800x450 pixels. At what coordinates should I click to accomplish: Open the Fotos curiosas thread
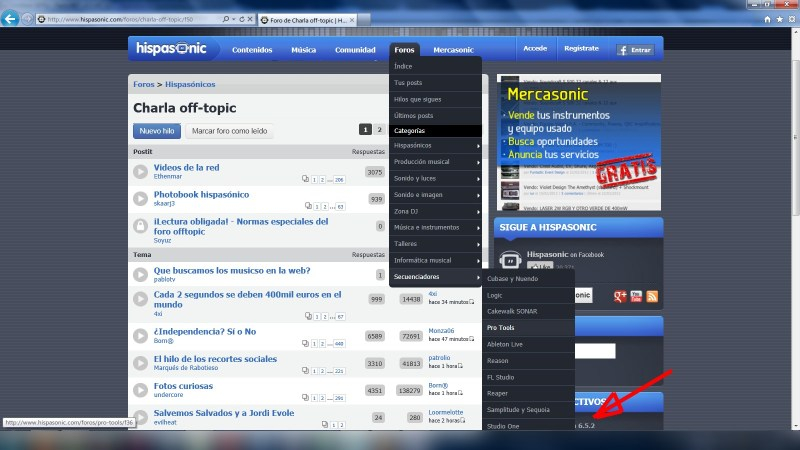click(x=183, y=386)
